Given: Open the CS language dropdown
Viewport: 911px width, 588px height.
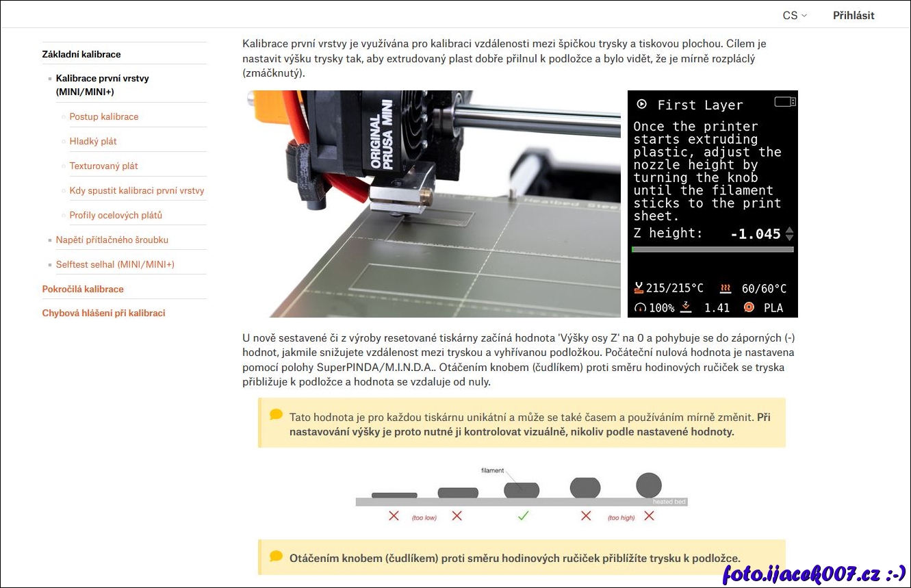Looking at the screenshot, I should (795, 15).
